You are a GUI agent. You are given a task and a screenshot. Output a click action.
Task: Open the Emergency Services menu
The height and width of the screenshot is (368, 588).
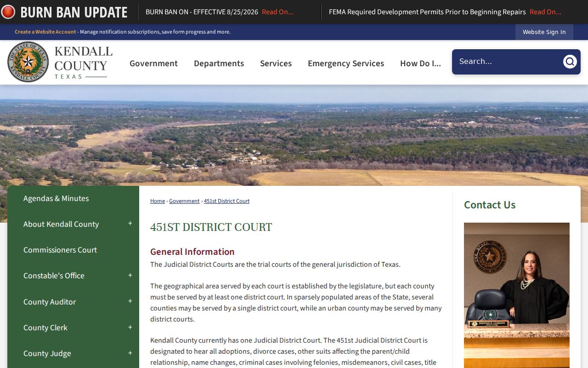(346, 63)
